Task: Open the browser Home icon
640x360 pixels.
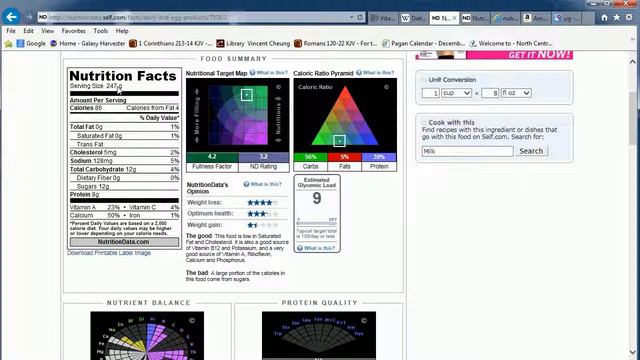Action: (604, 18)
